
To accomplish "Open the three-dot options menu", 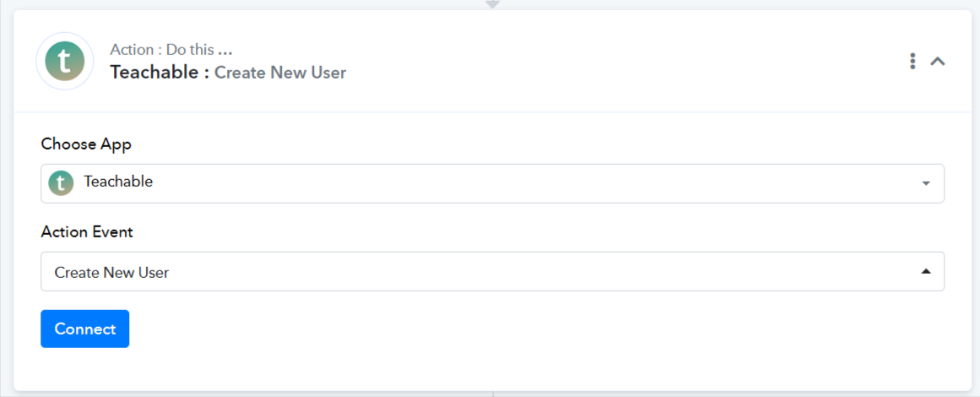I will pos(912,62).
